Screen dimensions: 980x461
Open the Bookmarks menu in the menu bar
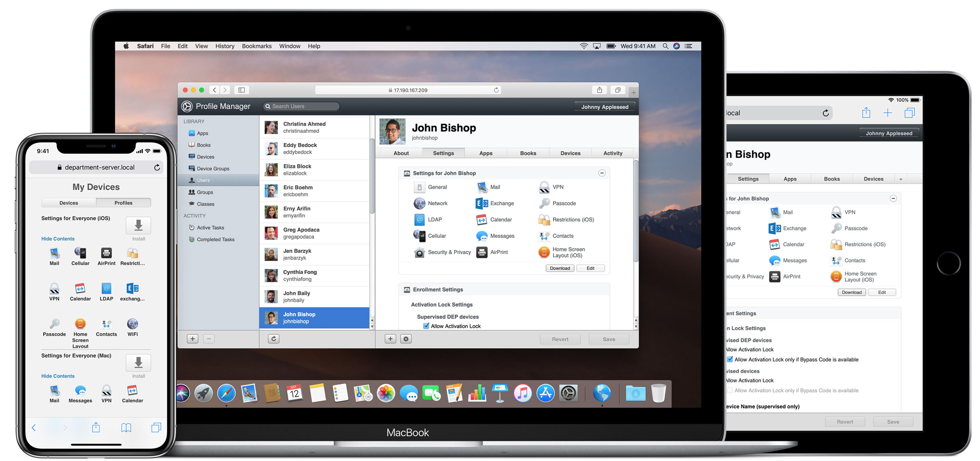click(257, 46)
